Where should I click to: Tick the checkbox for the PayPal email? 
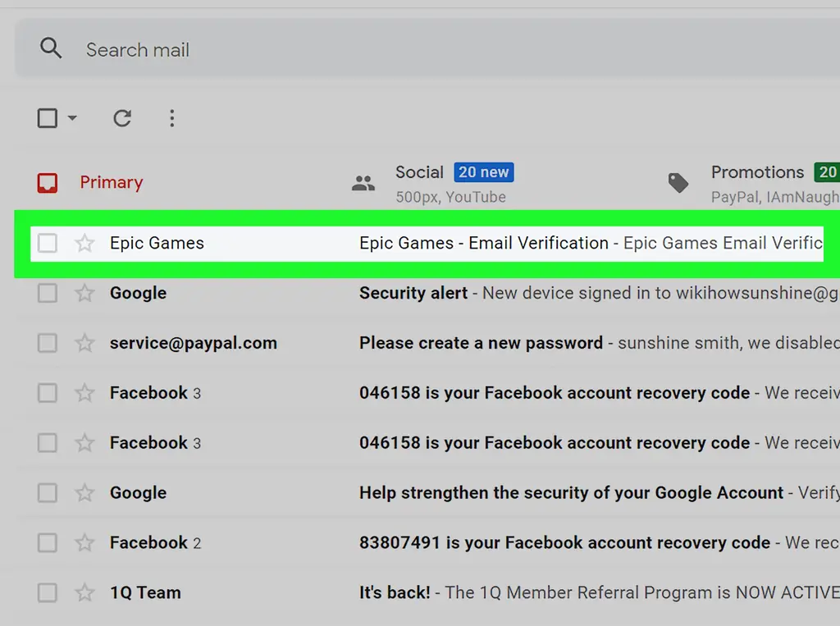(x=47, y=343)
